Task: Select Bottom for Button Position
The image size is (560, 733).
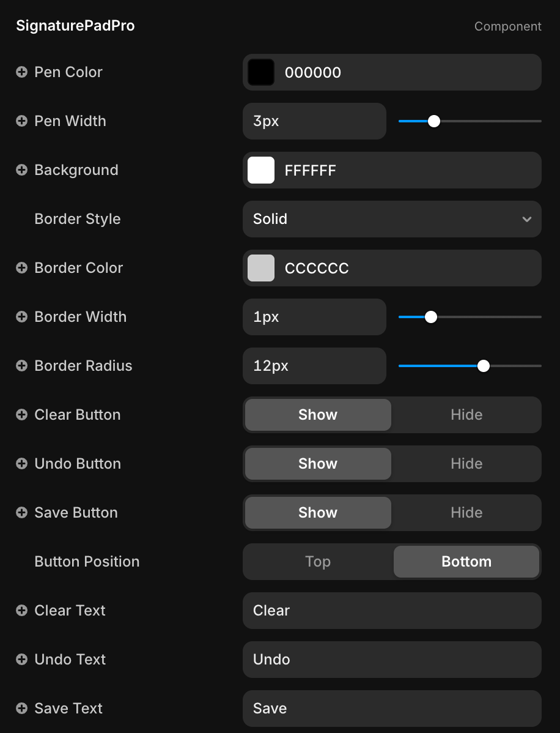Action: click(466, 562)
